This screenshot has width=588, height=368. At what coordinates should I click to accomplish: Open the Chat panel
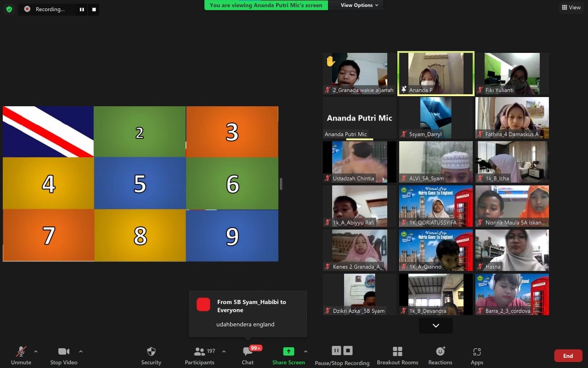(248, 355)
